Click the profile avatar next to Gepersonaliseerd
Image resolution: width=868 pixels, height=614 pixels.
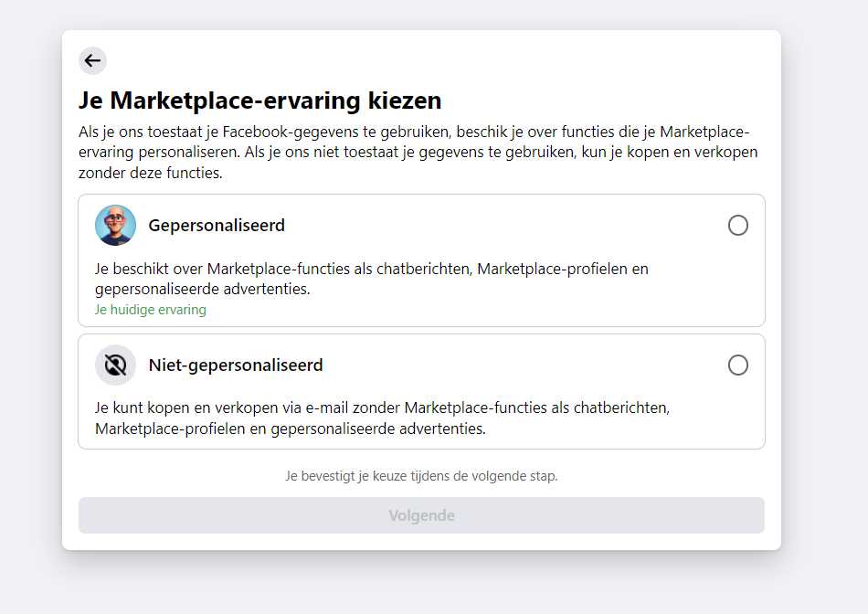115,226
